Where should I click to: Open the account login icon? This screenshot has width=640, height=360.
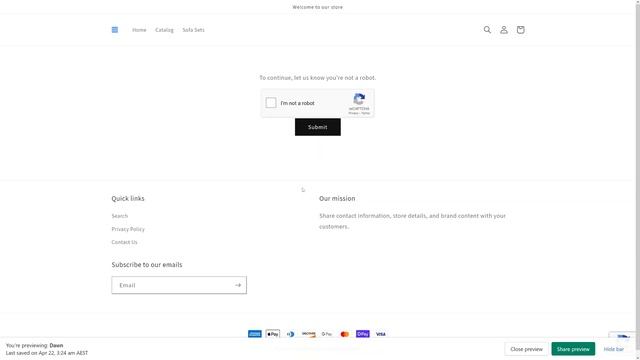(x=504, y=30)
